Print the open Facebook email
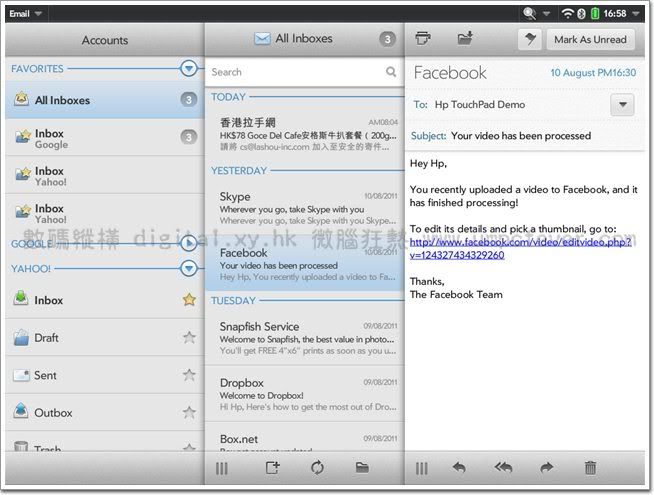The width and height of the screenshot is (654, 495). [422, 39]
